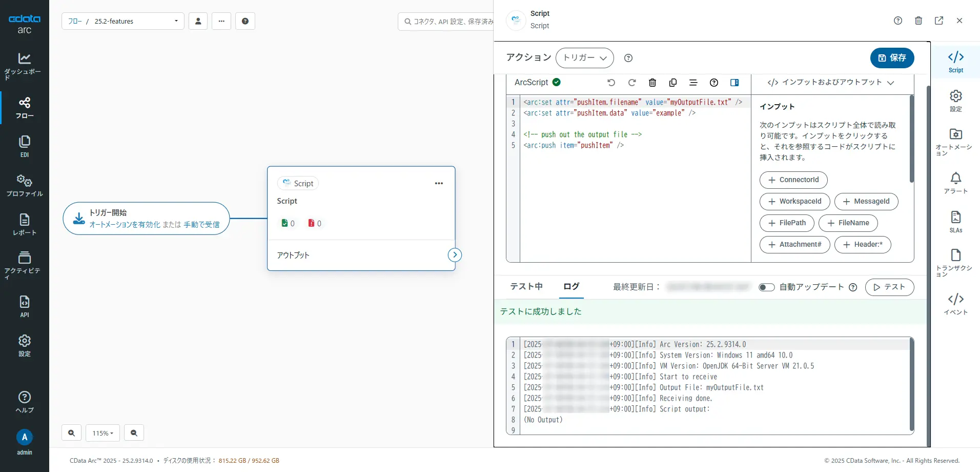Click the log output vertical scrollbar

coord(911,385)
